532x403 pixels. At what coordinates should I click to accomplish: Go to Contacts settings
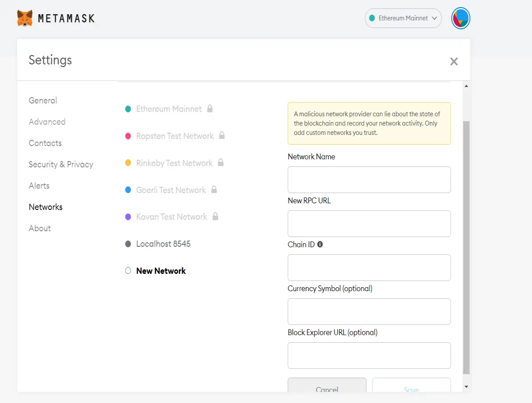45,143
